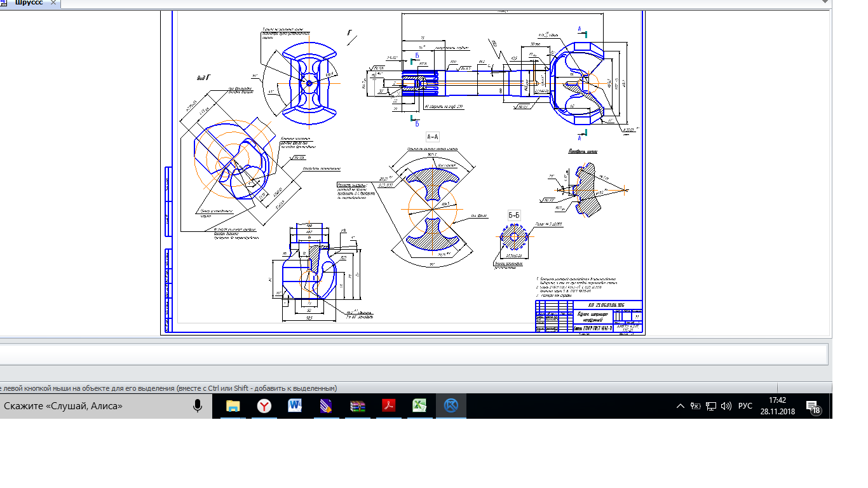Open the notification center with 18 alerts
This screenshot has height=488, width=868.
tap(813, 407)
